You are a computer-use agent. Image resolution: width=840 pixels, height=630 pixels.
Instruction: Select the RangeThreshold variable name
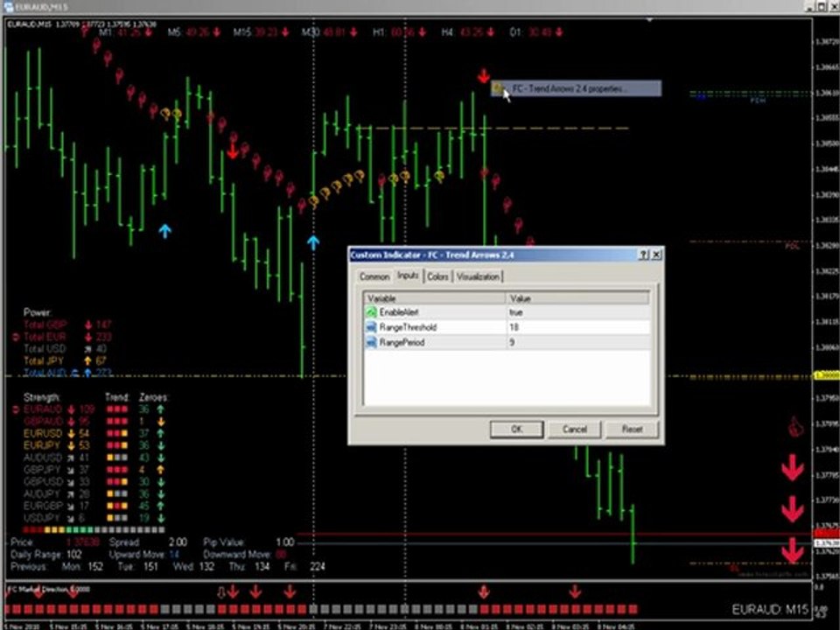tap(409, 326)
